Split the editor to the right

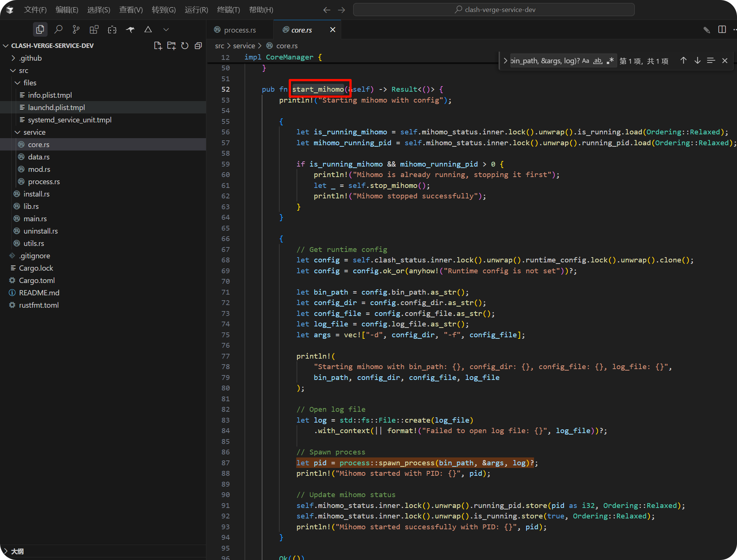[x=722, y=30]
